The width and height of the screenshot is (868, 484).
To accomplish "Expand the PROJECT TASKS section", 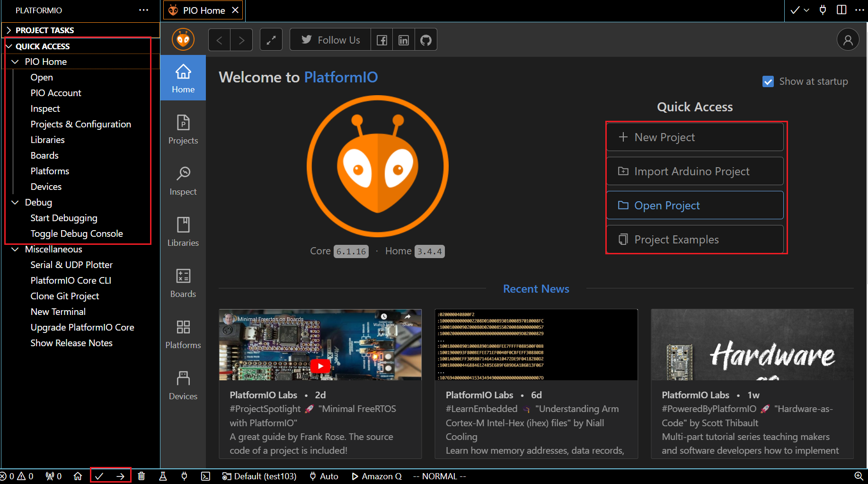I will pyautogui.click(x=80, y=30).
